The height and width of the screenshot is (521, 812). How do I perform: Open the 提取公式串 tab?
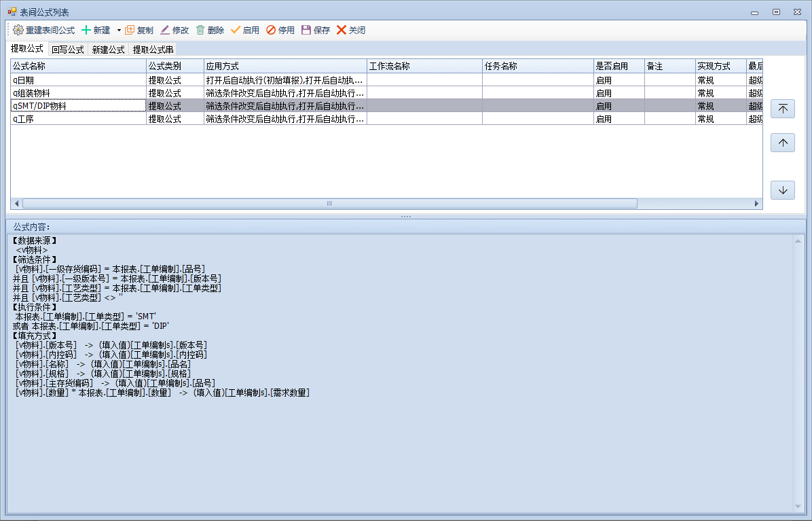tap(153, 50)
